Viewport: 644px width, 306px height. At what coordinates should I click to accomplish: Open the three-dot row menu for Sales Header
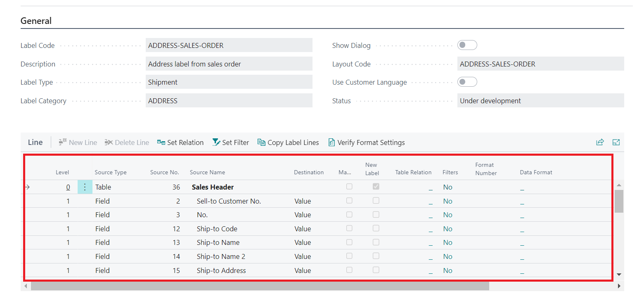[x=85, y=187]
